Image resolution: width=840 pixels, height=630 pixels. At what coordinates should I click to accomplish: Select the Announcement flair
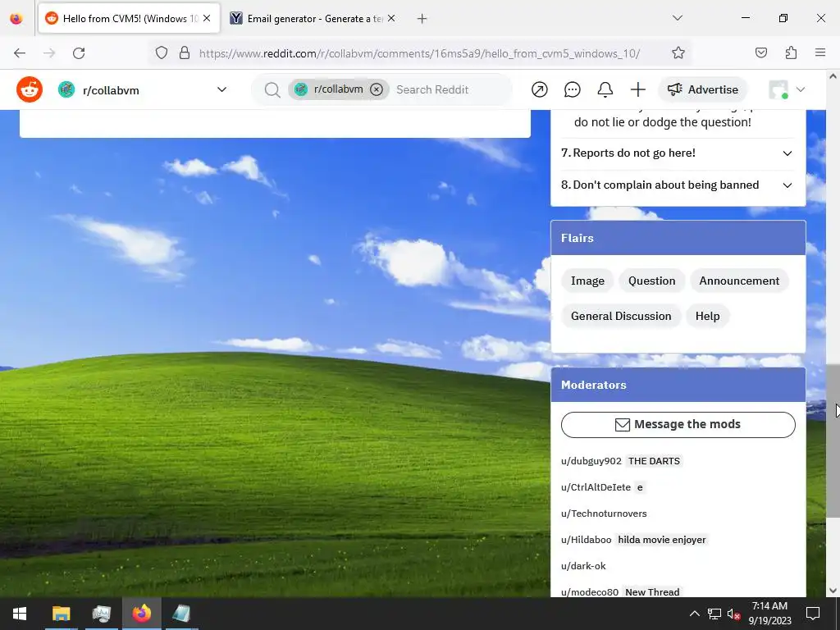pos(739,281)
